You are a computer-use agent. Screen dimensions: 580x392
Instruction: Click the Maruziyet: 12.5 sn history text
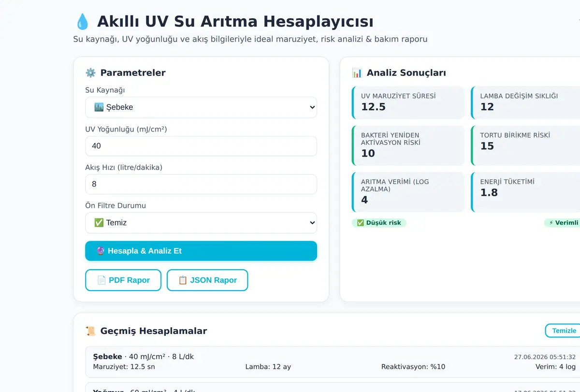pos(124,367)
